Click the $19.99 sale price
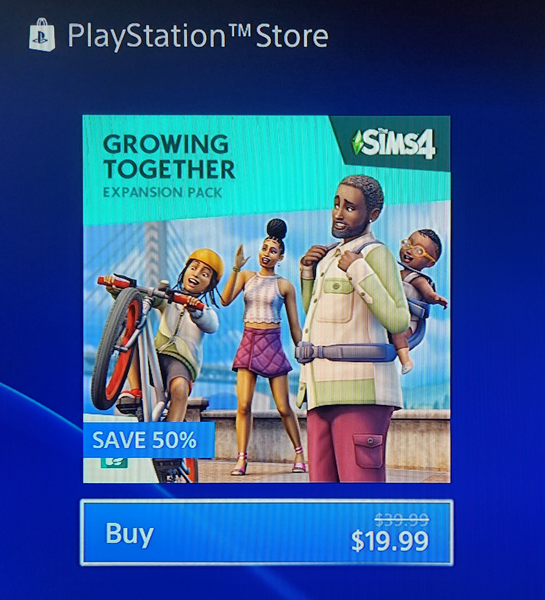The height and width of the screenshot is (600, 545). (x=390, y=541)
